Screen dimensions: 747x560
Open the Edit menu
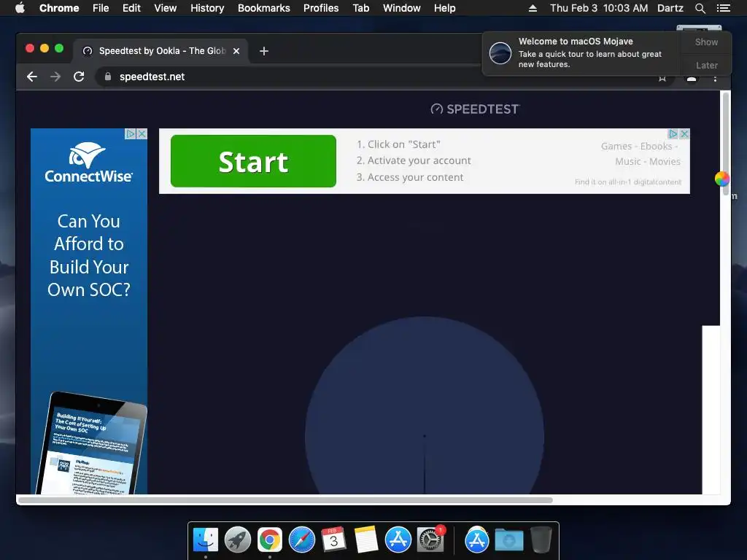click(x=131, y=8)
